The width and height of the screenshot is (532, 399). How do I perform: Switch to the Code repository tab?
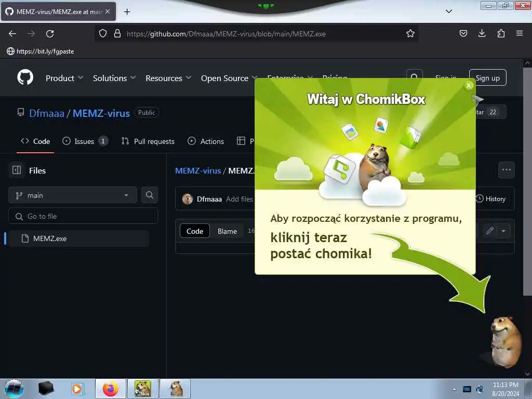click(35, 141)
